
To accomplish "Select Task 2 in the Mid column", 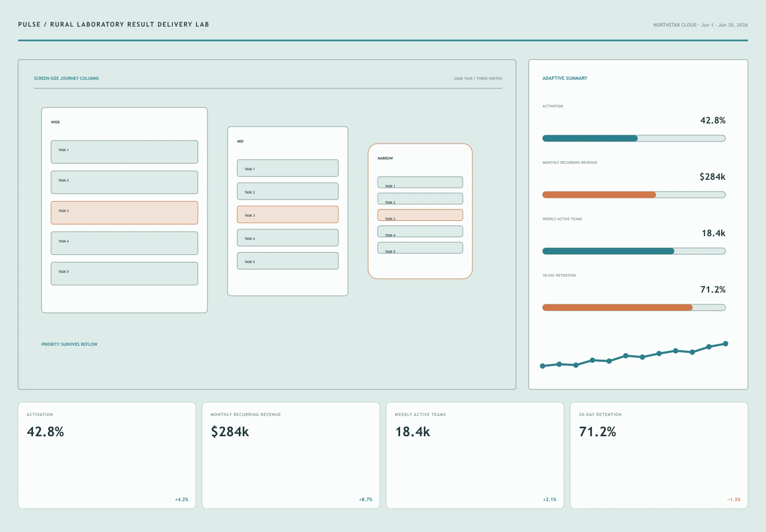I will click(288, 191).
